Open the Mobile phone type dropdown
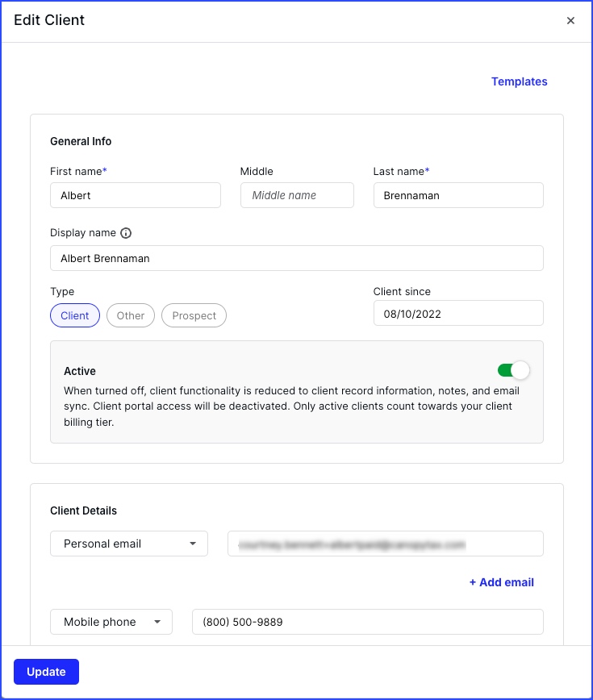593x700 pixels. [x=111, y=622]
